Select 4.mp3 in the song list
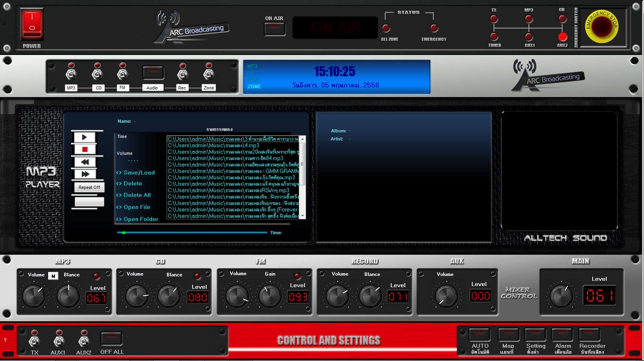Image resolution: width=644 pixels, height=361 pixels. pyautogui.click(x=213, y=146)
